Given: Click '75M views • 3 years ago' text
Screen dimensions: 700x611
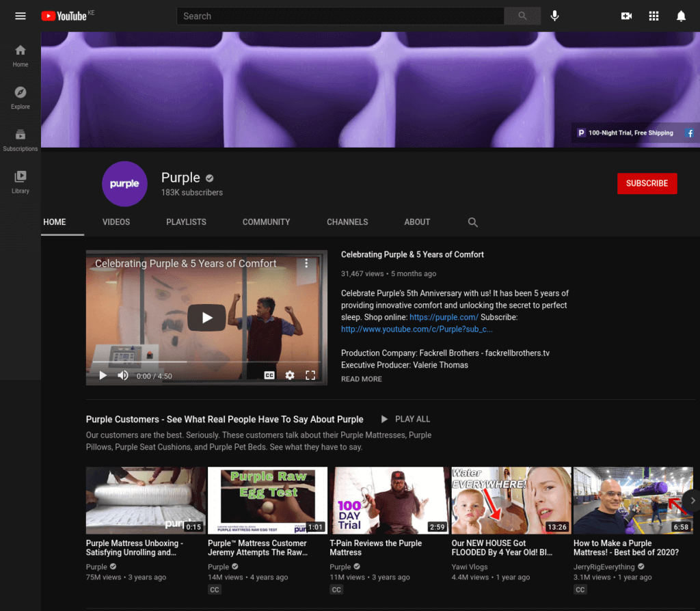Looking at the screenshot, I should click(x=126, y=577).
